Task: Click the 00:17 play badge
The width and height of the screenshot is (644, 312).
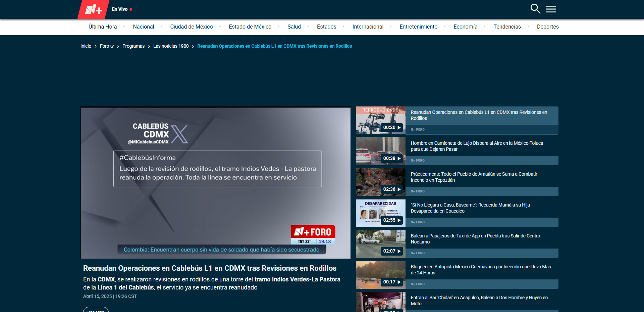Action: pyautogui.click(x=392, y=282)
